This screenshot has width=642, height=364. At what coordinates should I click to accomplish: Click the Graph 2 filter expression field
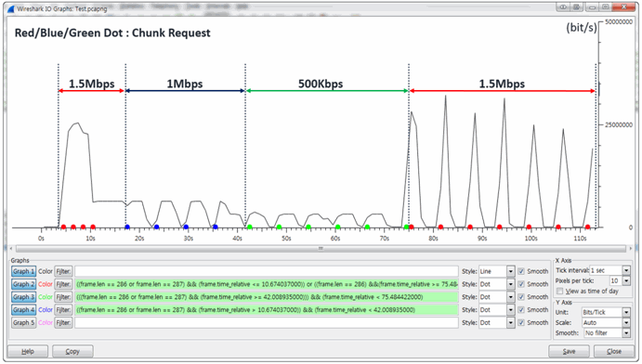tap(267, 284)
